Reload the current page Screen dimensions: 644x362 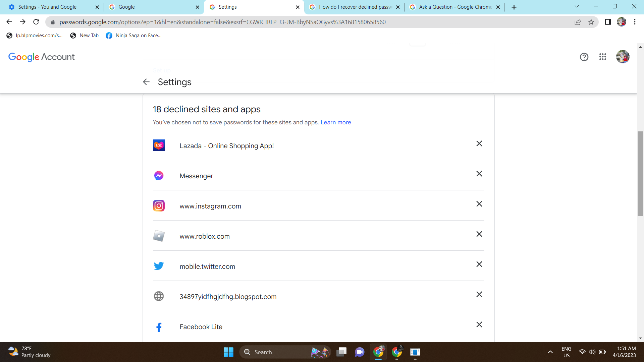click(x=36, y=22)
